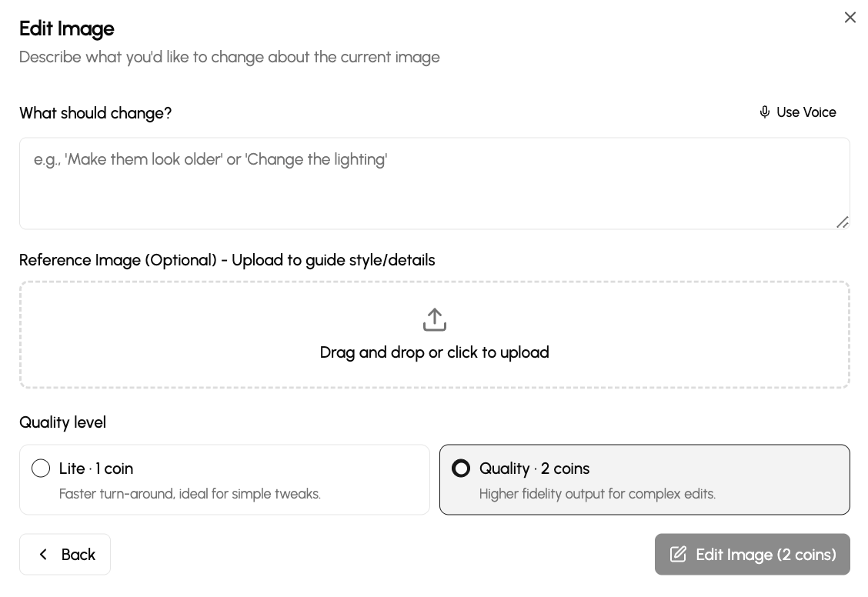Click the 'What should change?' label
Screen dimensions: 868x597
coord(95,113)
